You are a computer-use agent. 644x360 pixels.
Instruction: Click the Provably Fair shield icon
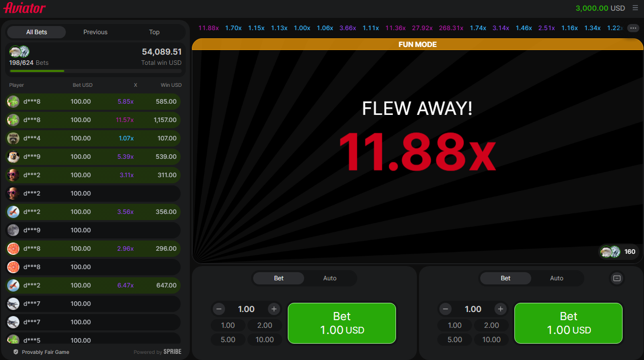(x=16, y=351)
